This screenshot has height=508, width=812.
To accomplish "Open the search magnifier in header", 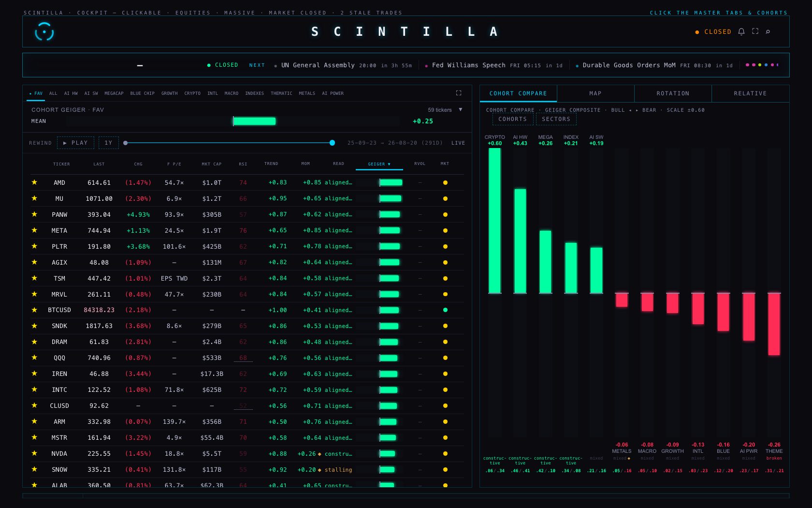I will pyautogui.click(x=768, y=31).
